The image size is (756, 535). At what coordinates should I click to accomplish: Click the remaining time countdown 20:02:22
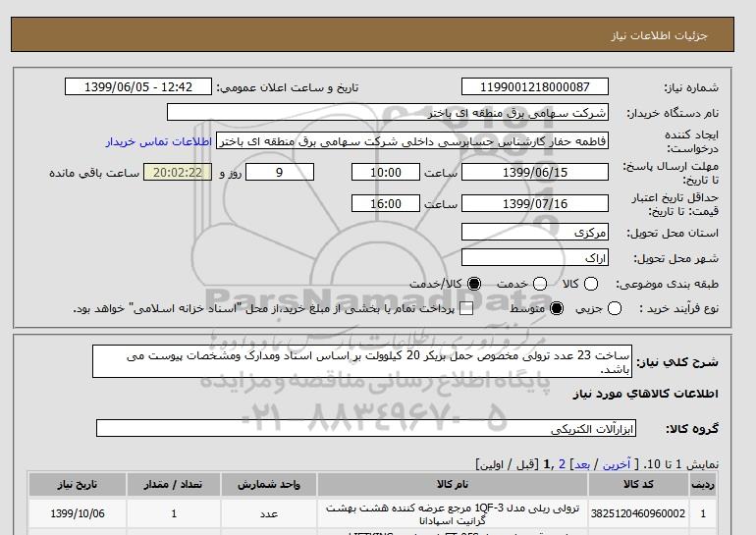coord(178,172)
